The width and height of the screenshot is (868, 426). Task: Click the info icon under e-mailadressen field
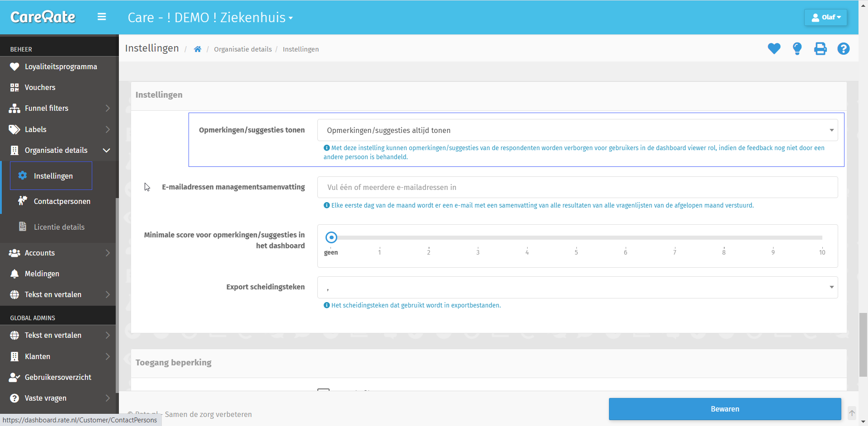pos(326,205)
